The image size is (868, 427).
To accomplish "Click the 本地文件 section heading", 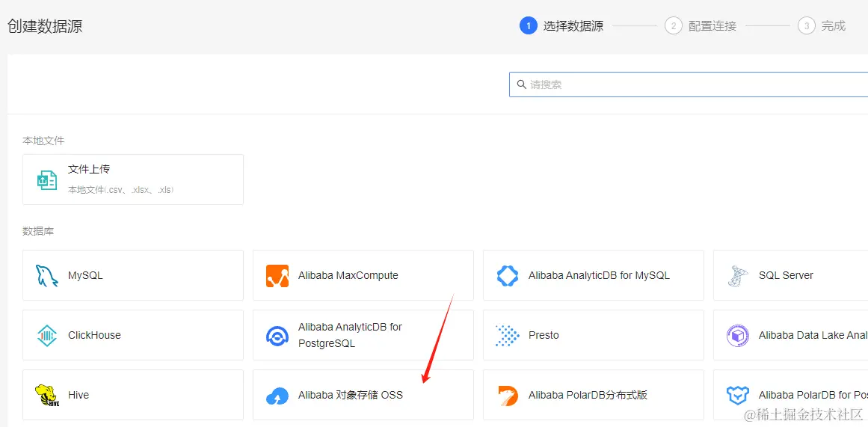I will (43, 141).
